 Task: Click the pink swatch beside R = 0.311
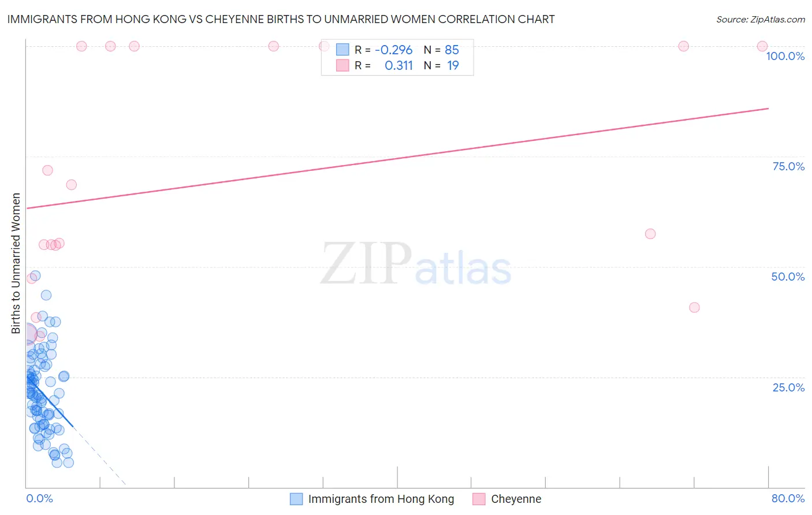(342, 65)
